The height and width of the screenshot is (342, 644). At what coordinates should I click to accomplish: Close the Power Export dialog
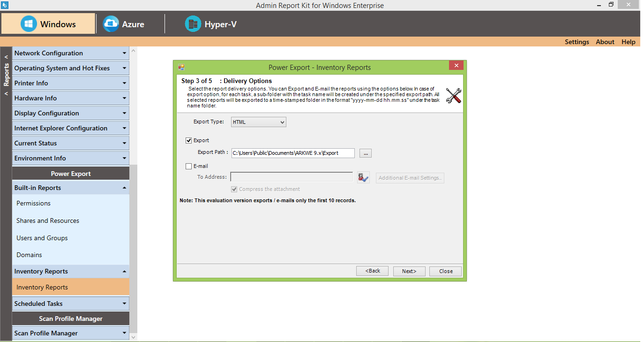456,66
